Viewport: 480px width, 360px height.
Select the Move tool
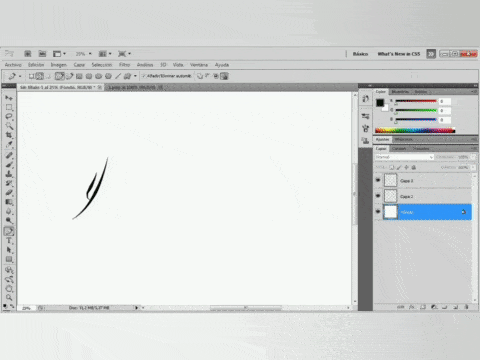click(x=9, y=98)
